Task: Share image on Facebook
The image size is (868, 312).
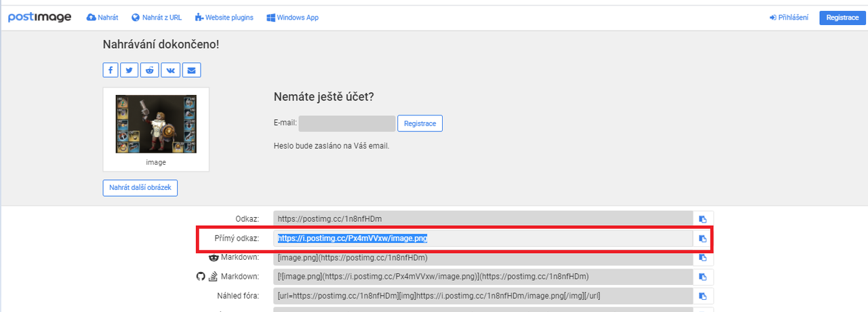Action: (x=111, y=70)
